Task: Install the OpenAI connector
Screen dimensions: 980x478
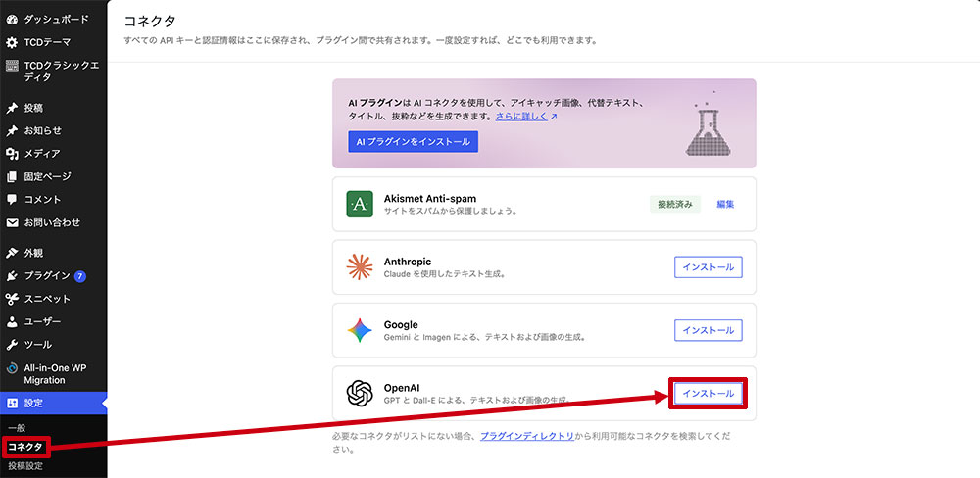Action: click(709, 394)
